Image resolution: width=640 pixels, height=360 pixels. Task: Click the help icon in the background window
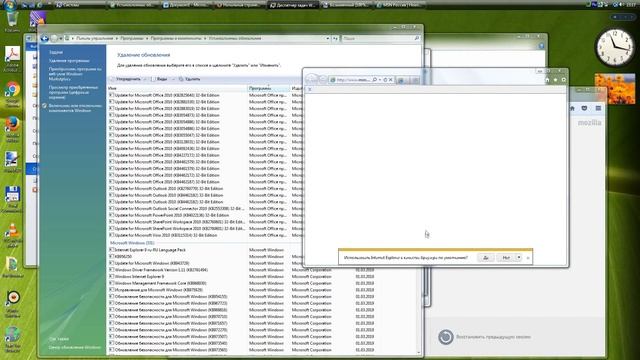click(541, 46)
